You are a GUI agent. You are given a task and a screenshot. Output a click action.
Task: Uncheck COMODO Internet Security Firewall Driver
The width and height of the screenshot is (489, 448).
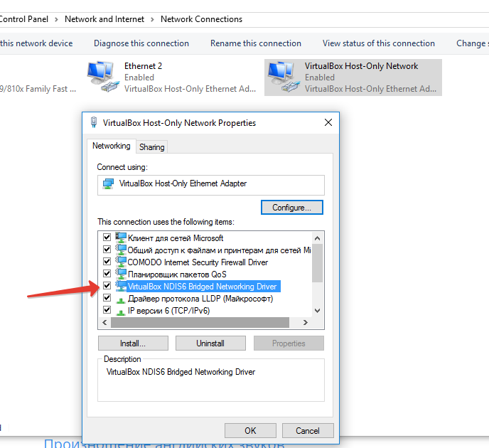click(x=107, y=261)
